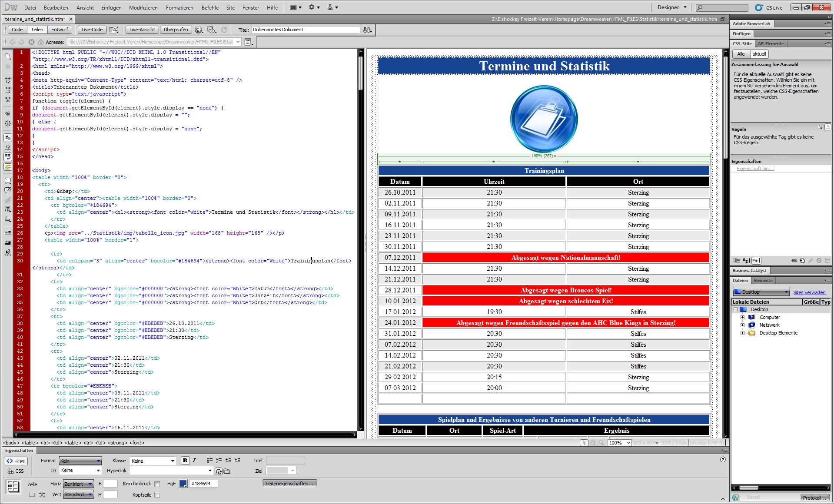Click the Sites verwalten link
Screen dimensions: 834x504
[809, 292]
